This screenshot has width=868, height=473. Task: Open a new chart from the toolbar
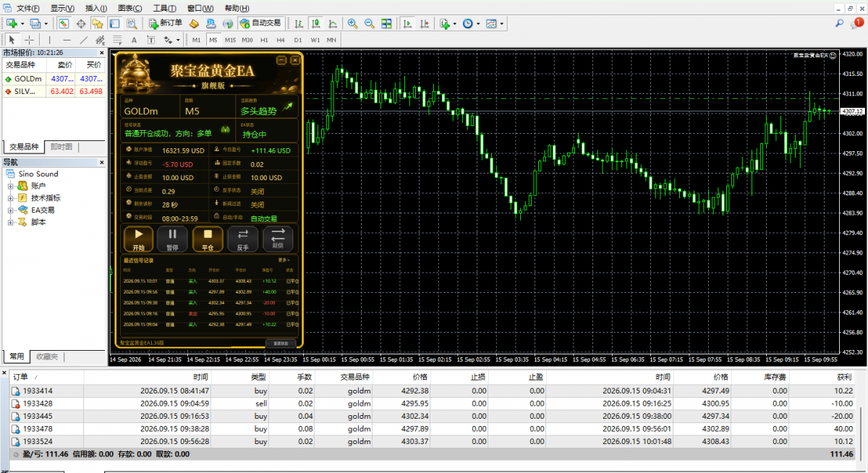11,23
